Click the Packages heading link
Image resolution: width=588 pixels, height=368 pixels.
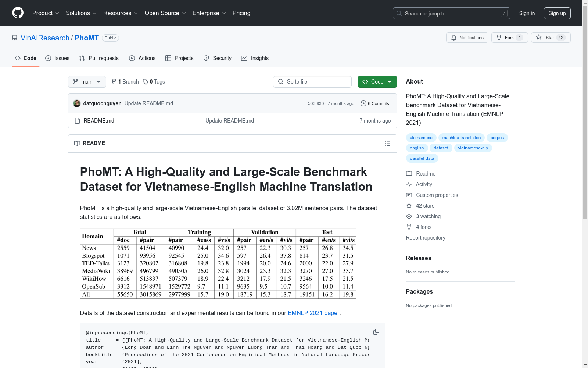click(419, 291)
